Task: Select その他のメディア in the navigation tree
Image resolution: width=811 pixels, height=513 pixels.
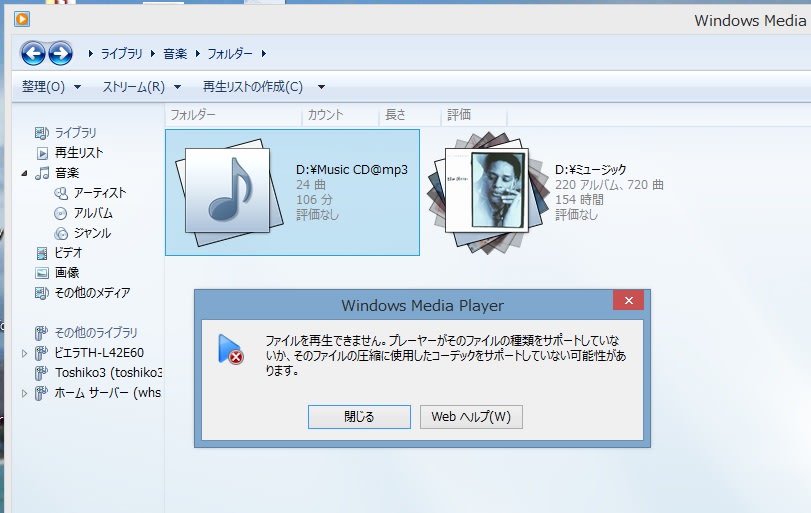Action: click(93, 293)
